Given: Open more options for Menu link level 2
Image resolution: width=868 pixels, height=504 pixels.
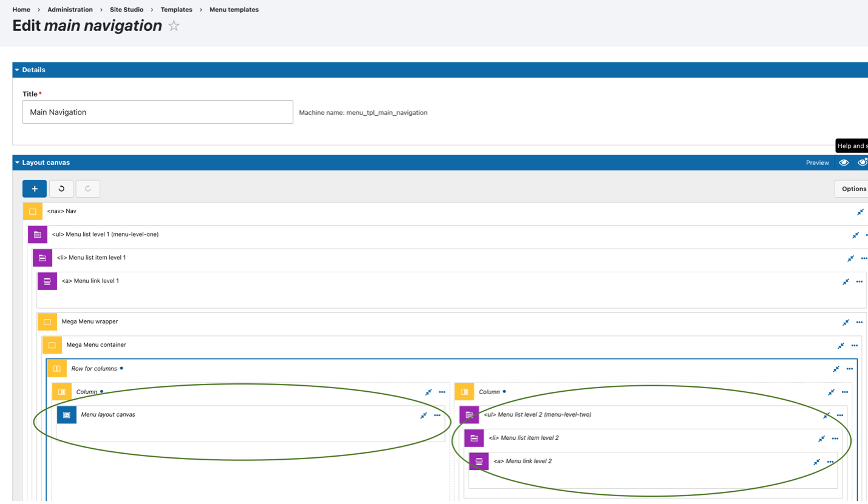Looking at the screenshot, I should 830,462.
